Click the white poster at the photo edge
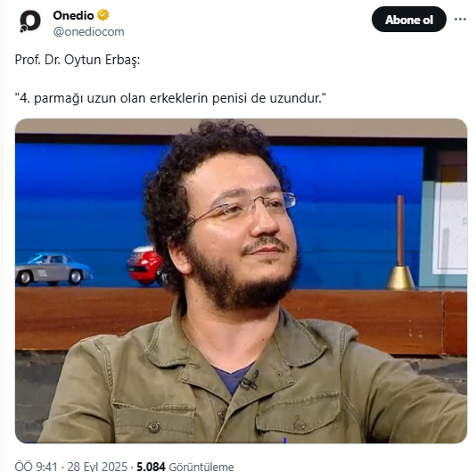Image resolution: width=476 pixels, height=472 pixels. (450, 228)
